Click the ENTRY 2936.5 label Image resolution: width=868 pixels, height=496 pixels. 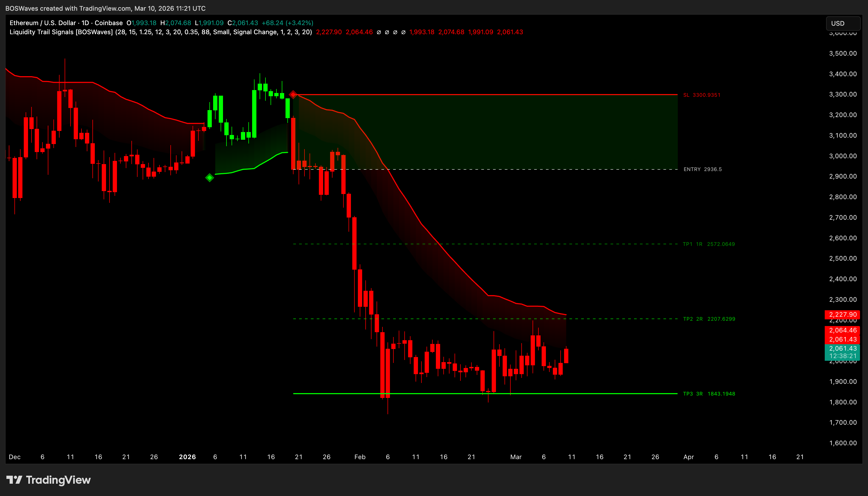click(x=703, y=169)
